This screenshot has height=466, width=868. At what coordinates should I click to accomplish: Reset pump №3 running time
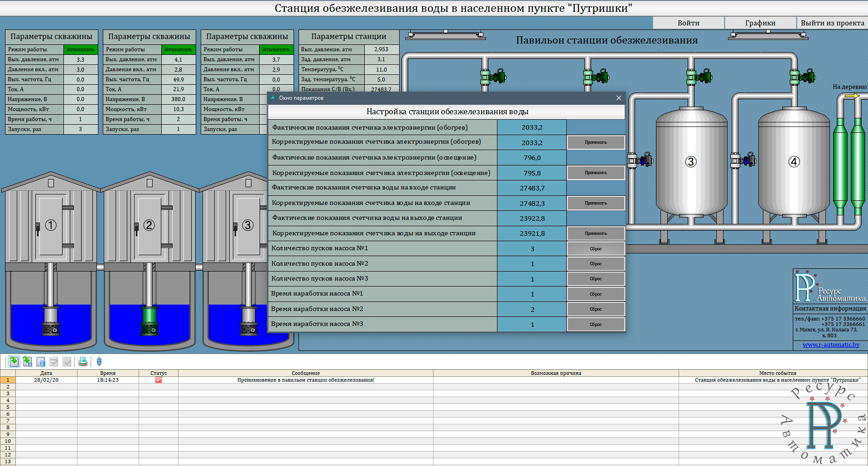(596, 325)
